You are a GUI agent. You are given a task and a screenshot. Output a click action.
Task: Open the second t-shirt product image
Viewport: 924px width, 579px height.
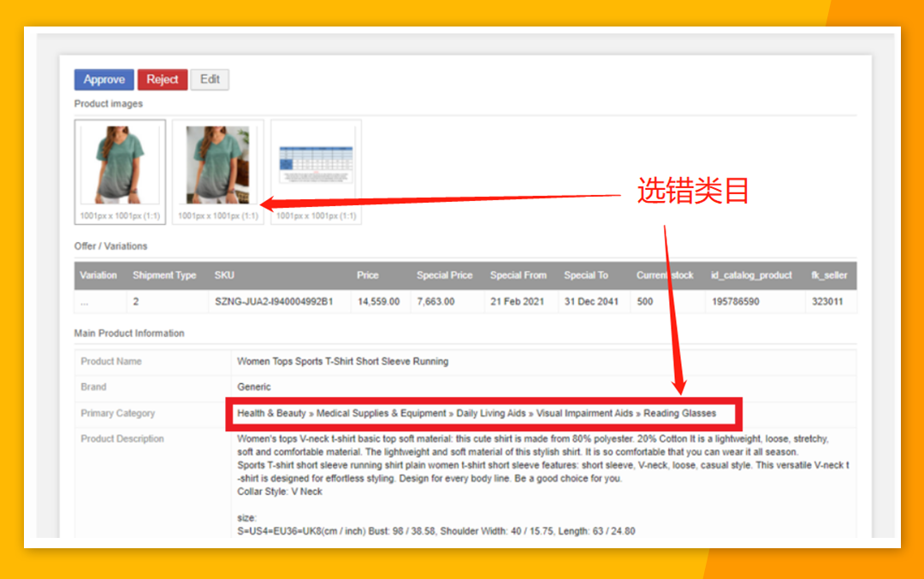tap(218, 164)
